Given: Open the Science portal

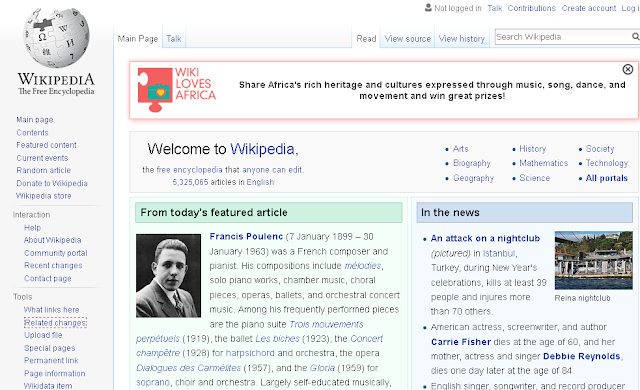Looking at the screenshot, I should coord(535,178).
